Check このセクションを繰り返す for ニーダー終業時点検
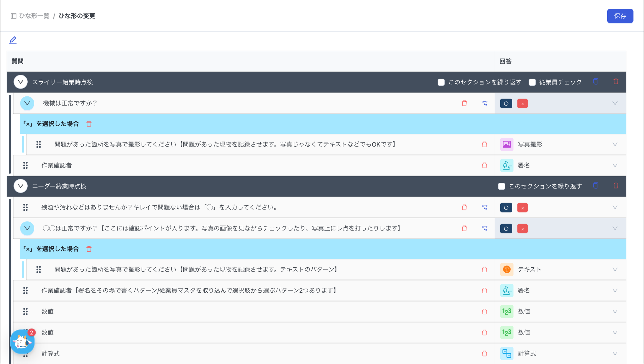 click(502, 186)
